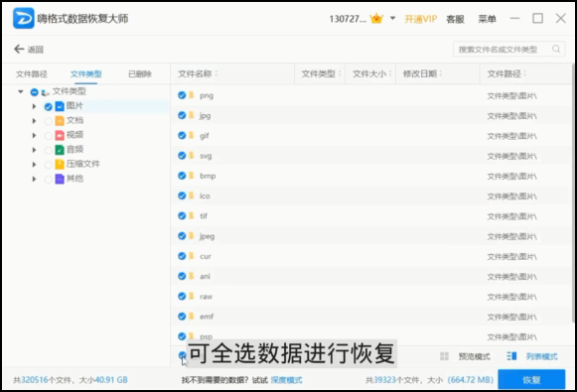Expand the 视频 tree node
Viewport: 577px width, 392px height.
tap(34, 135)
